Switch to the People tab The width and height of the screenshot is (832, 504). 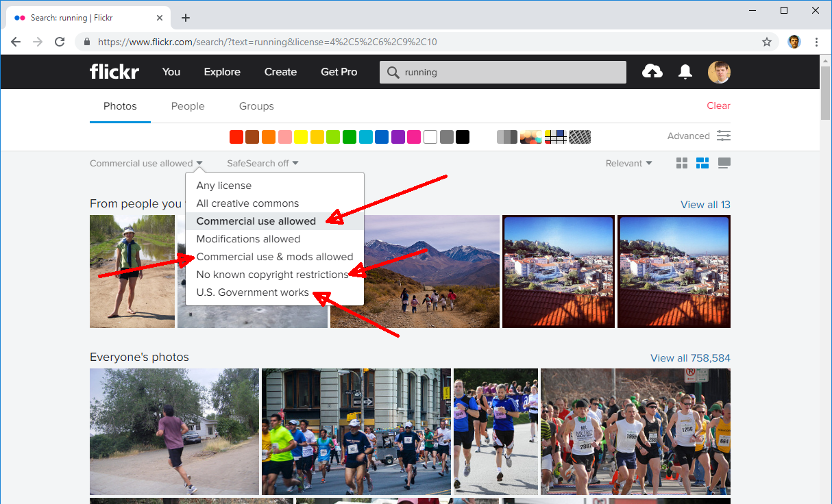pyautogui.click(x=188, y=106)
